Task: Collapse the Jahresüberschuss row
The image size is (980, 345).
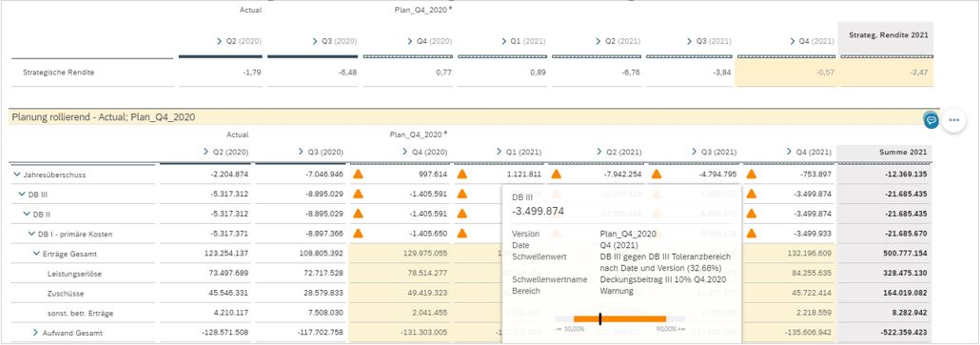Action: coord(17,174)
